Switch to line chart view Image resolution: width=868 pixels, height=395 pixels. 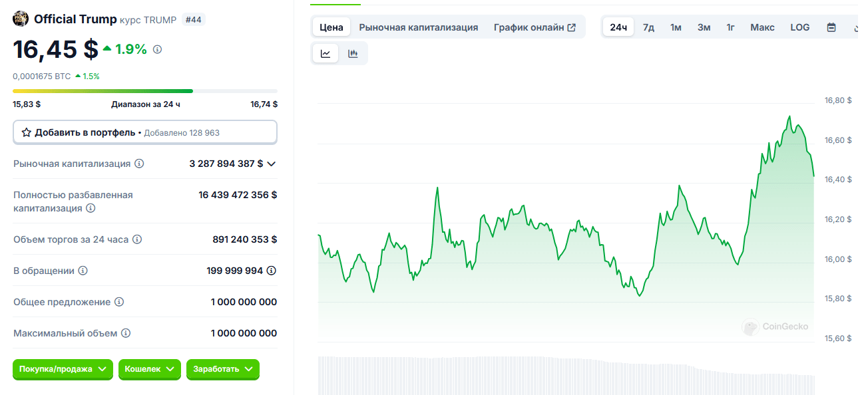(x=325, y=54)
